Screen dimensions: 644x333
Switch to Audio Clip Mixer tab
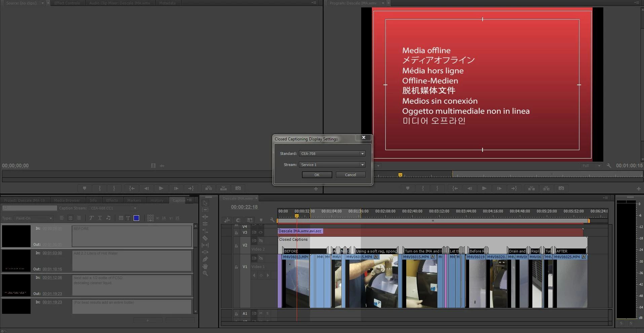[x=119, y=3]
